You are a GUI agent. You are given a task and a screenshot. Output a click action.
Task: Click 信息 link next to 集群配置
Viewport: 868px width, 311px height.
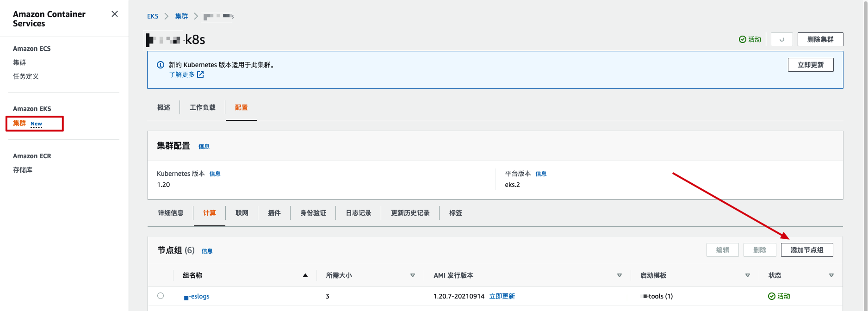click(204, 147)
